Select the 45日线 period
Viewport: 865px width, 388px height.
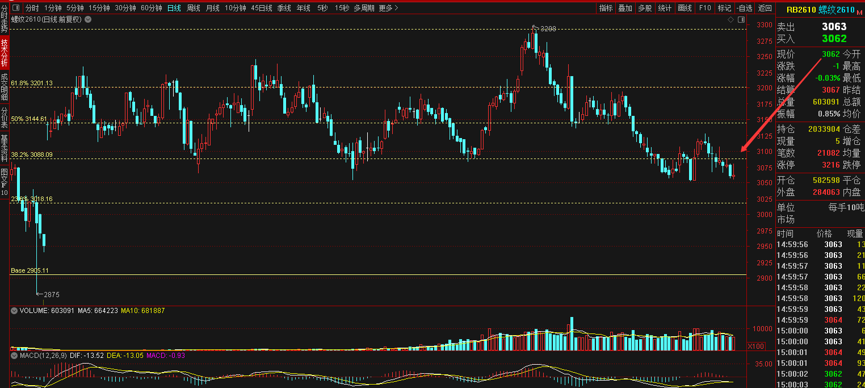pos(261,8)
